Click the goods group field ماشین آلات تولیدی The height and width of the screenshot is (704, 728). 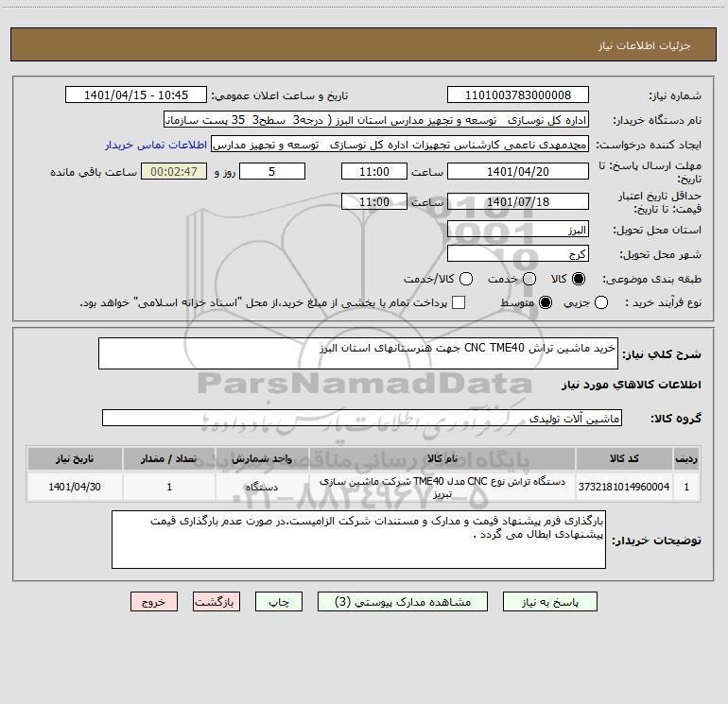point(362,418)
